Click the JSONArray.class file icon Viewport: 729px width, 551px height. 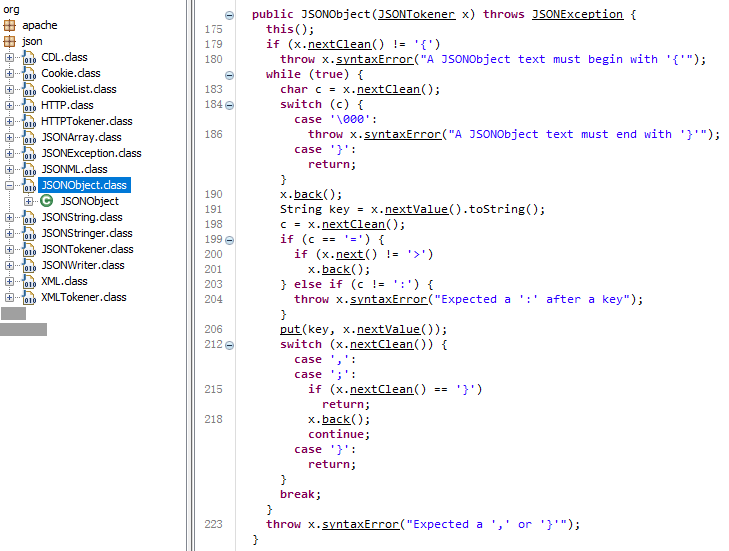tap(29, 138)
